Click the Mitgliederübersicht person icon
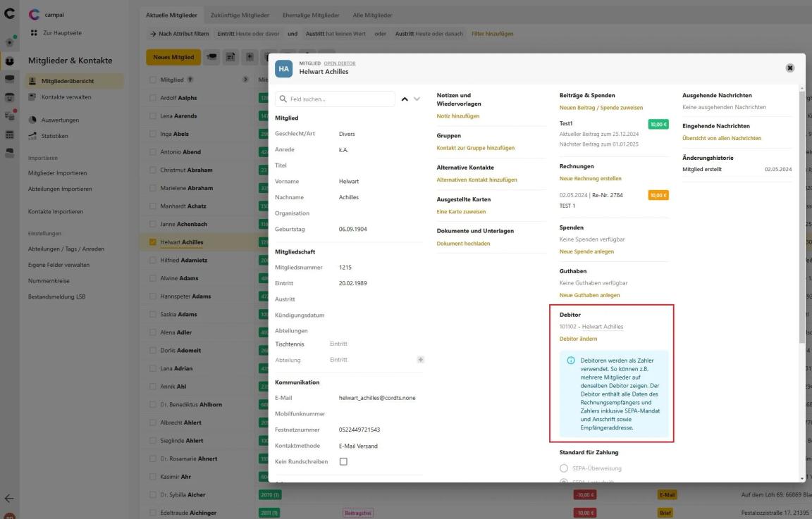This screenshot has height=519, width=812. (x=32, y=81)
